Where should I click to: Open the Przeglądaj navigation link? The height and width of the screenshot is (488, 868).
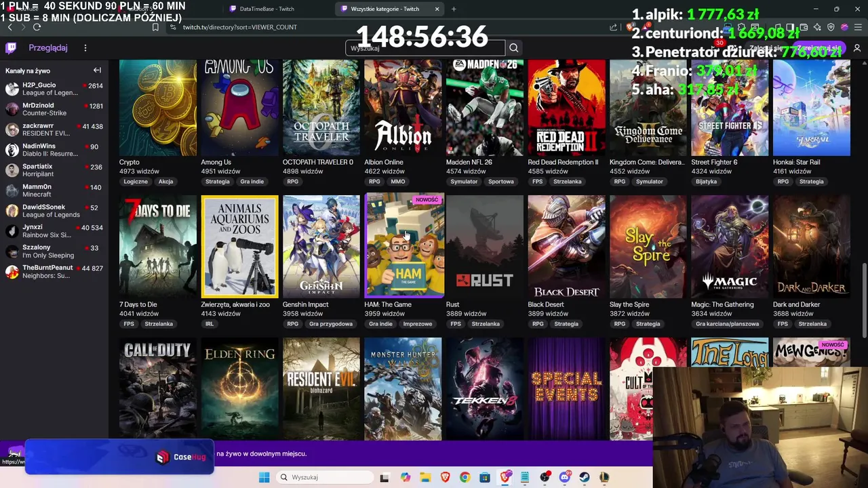pos(48,48)
